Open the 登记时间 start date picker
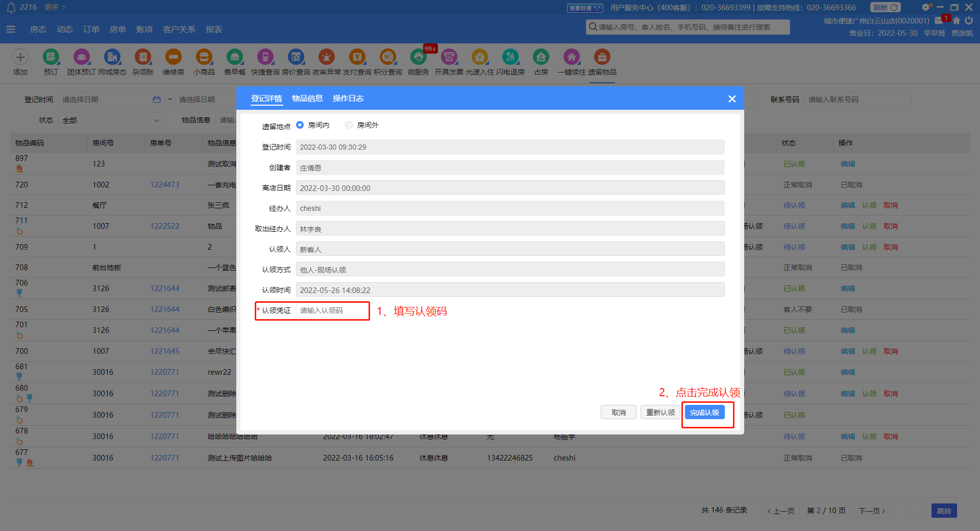Viewport: 980px width, 531px height. point(111,100)
